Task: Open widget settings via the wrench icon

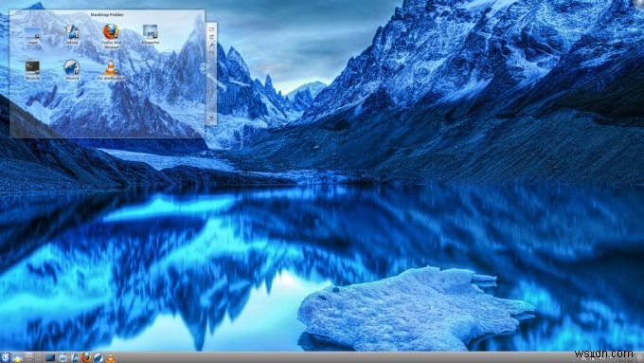Action: tap(211, 45)
